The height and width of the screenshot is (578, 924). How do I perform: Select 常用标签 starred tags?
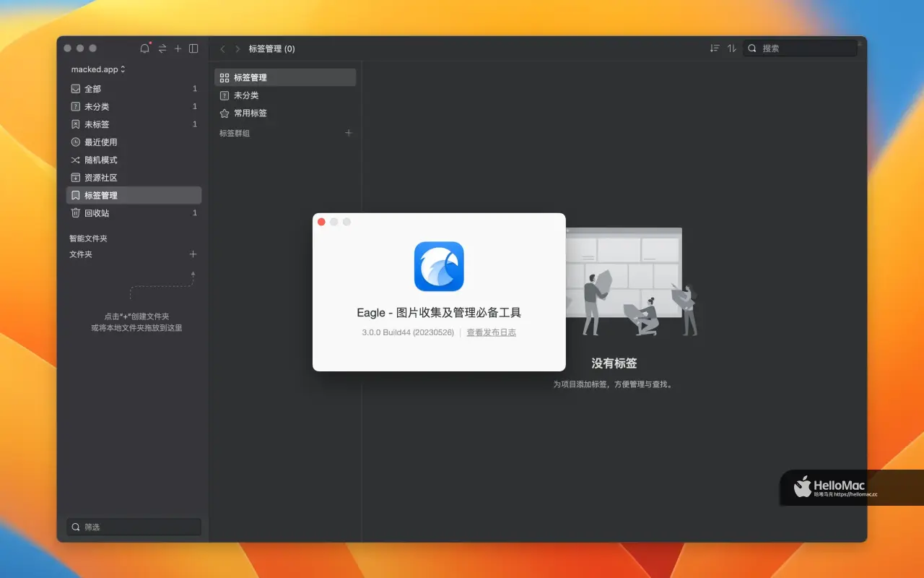coord(285,113)
